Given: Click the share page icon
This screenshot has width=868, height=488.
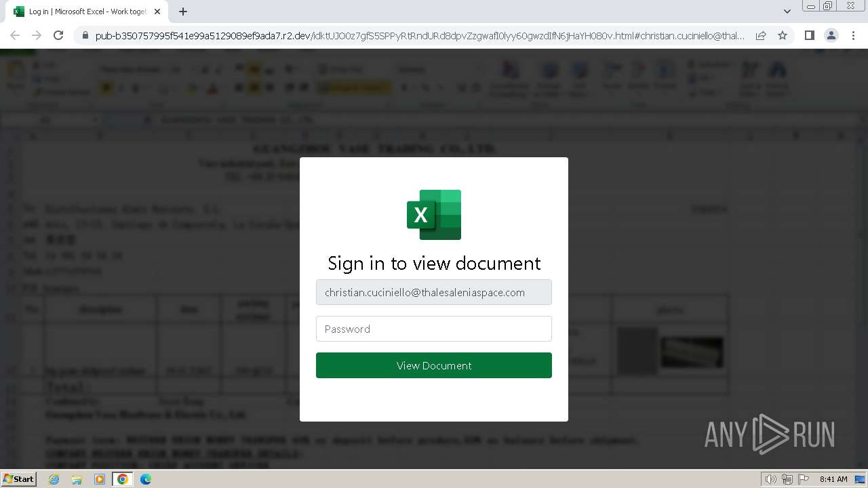Looking at the screenshot, I should click(761, 35).
